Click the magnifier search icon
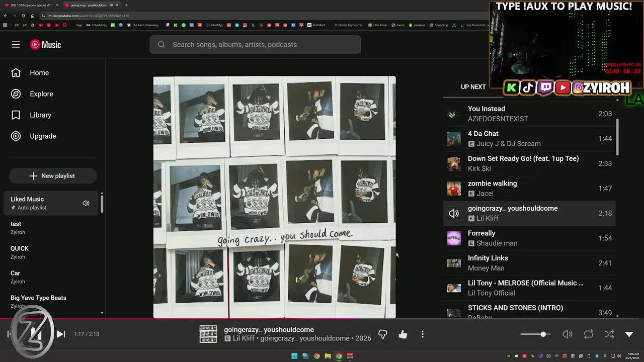The height and width of the screenshot is (362, 644). tap(162, 45)
